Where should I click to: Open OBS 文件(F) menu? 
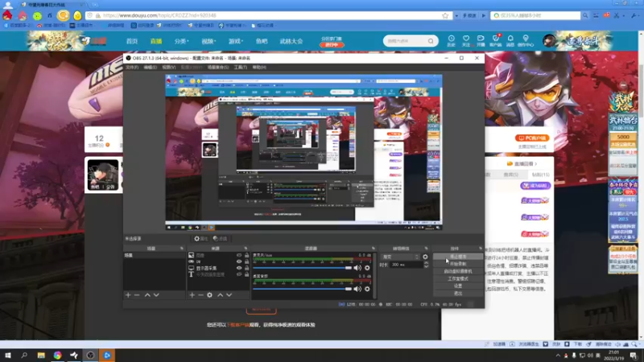point(132,67)
